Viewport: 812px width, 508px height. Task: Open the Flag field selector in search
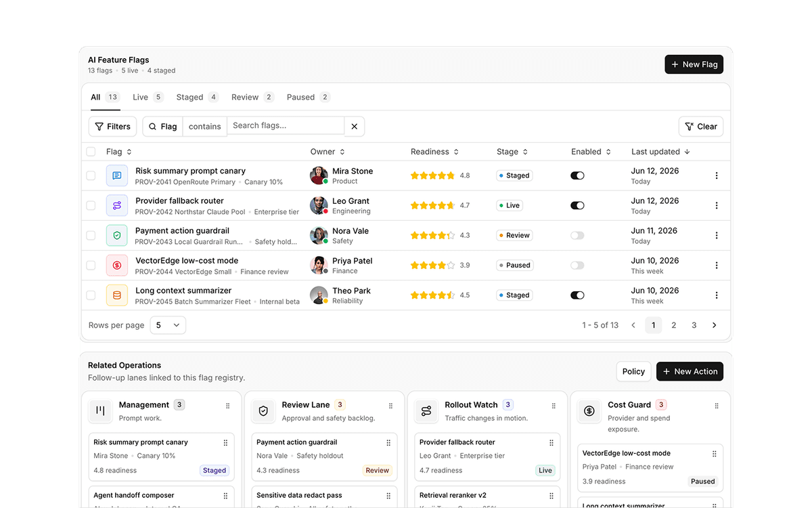162,127
